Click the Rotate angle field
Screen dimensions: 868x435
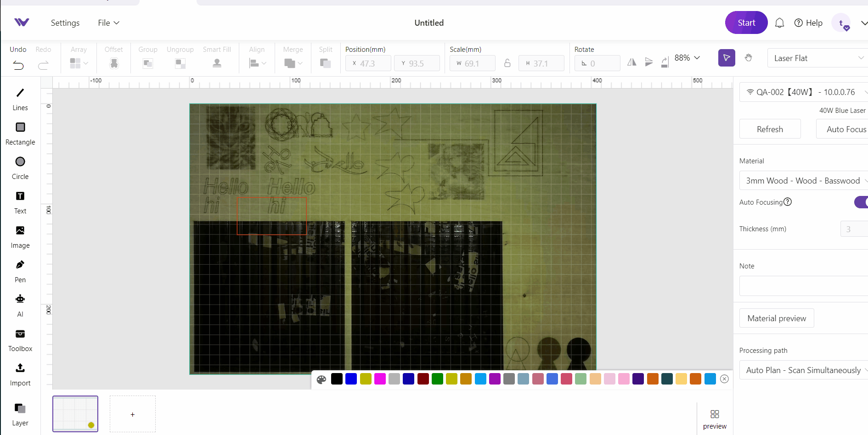coord(597,63)
